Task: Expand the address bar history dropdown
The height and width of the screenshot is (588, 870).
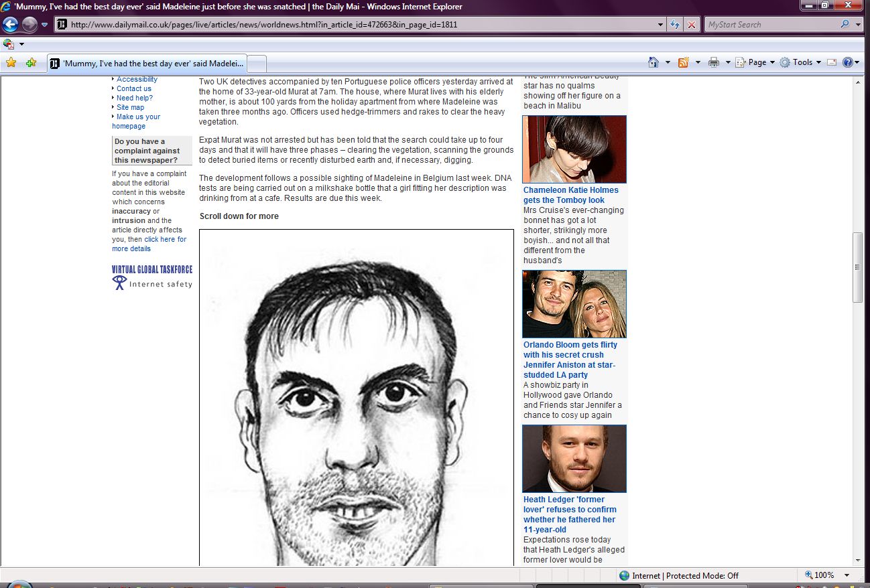Action: click(661, 25)
